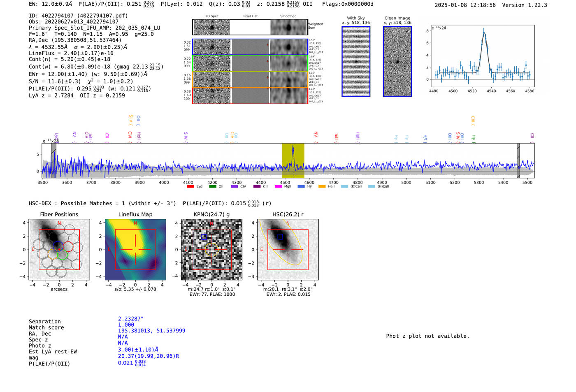The height and width of the screenshot is (392, 576).
Task: Click the green OII legend color swatch
Action: [x=212, y=186]
